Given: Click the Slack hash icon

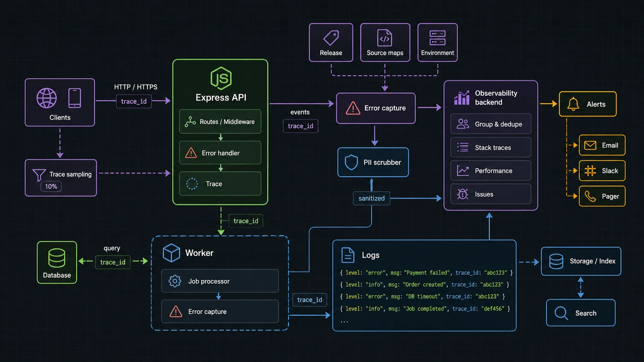Looking at the screenshot, I should click(x=590, y=170).
